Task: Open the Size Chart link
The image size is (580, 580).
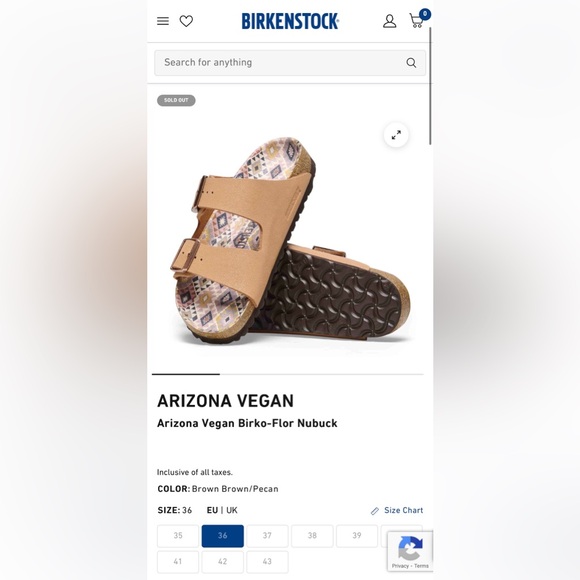Action: tap(397, 510)
